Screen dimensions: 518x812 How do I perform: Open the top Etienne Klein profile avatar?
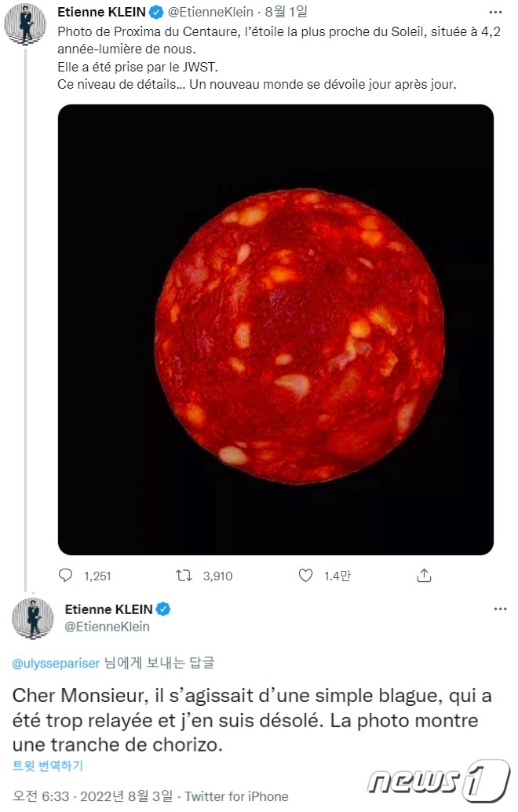[x=25, y=24]
